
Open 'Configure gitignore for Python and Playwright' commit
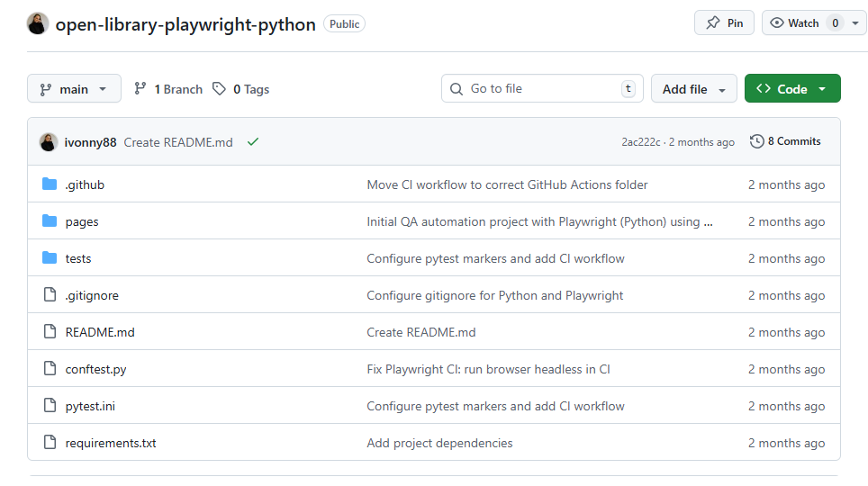coord(495,295)
